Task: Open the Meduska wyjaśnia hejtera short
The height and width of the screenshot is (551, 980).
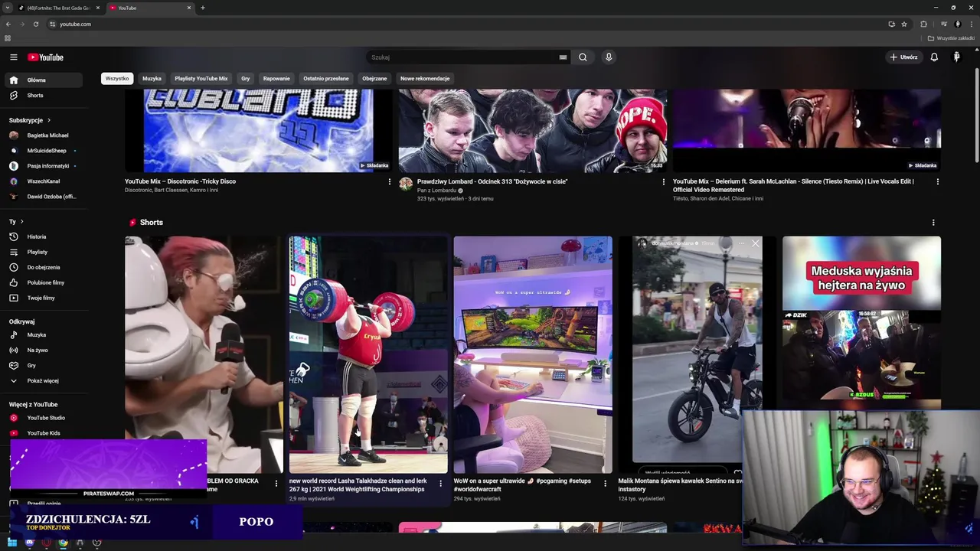Action: pos(861,323)
